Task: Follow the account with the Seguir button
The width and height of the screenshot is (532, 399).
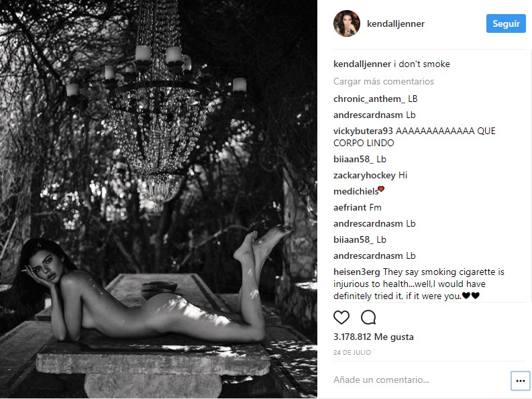Action: click(x=506, y=23)
